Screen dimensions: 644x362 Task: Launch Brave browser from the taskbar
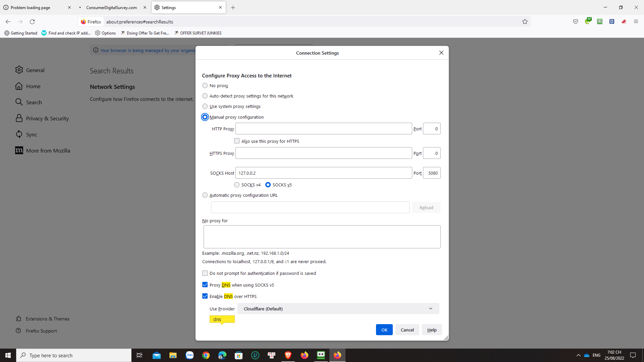click(288, 355)
